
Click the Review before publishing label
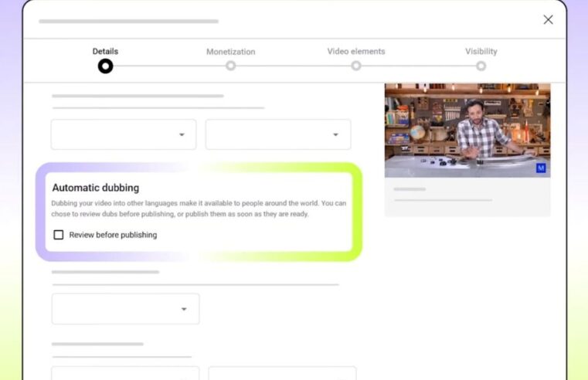click(x=113, y=235)
